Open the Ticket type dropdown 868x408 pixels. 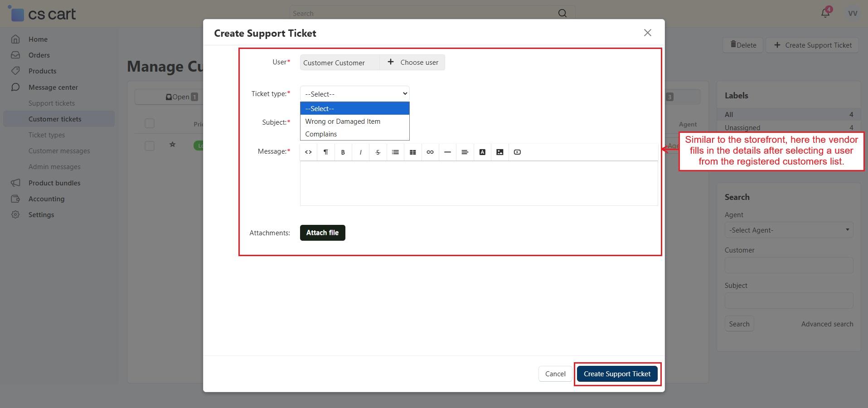[354, 94]
